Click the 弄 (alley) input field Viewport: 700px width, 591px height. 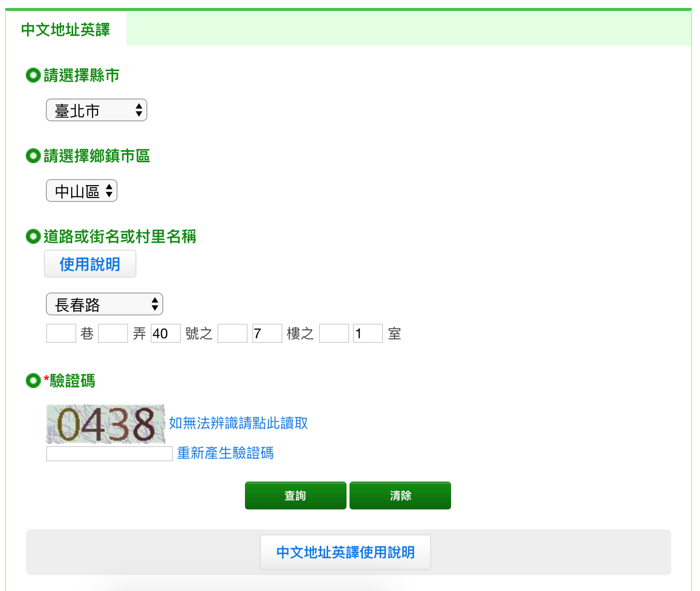113,333
